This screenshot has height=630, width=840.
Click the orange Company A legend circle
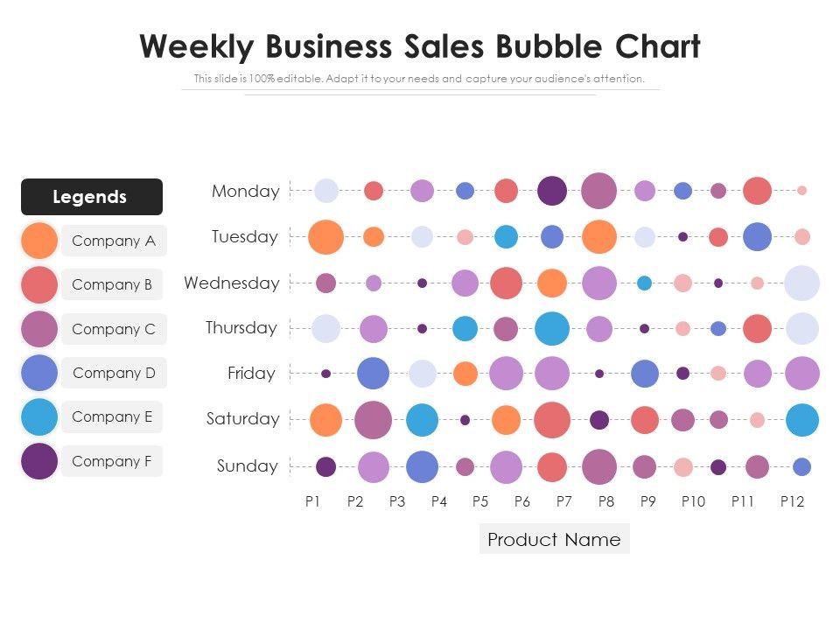coord(39,241)
